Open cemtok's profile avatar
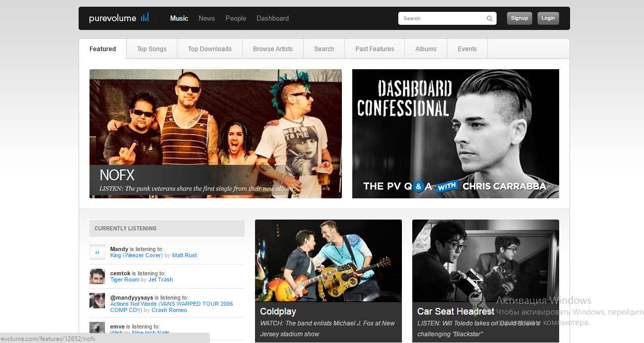 [x=97, y=276]
